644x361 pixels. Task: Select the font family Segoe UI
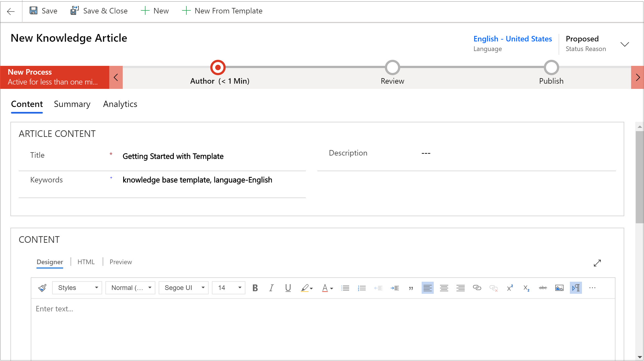(183, 288)
